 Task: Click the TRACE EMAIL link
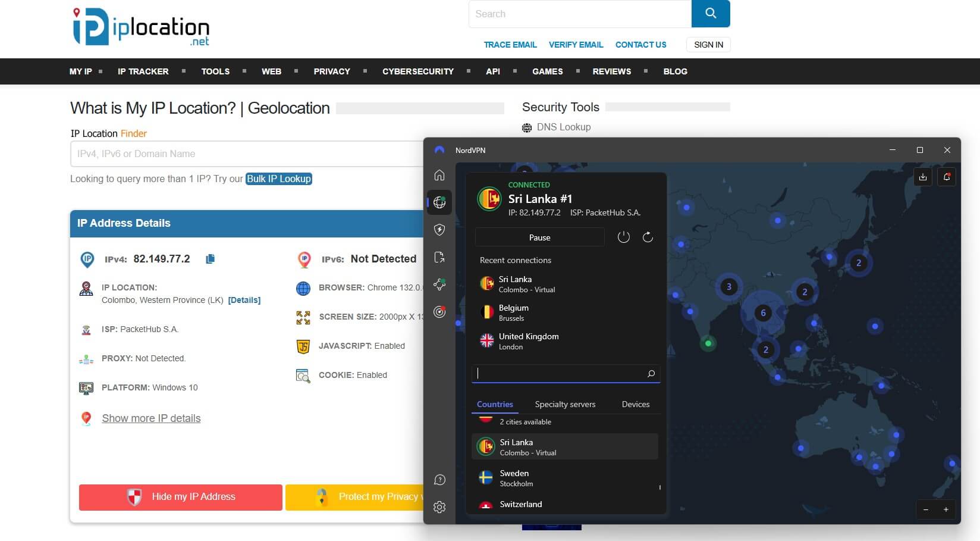pos(510,45)
